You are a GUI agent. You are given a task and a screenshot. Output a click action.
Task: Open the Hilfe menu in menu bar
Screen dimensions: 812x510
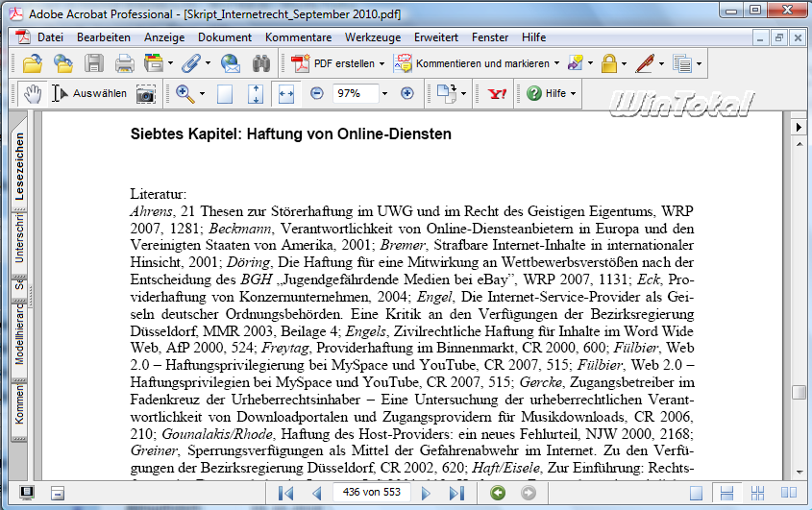(x=534, y=37)
